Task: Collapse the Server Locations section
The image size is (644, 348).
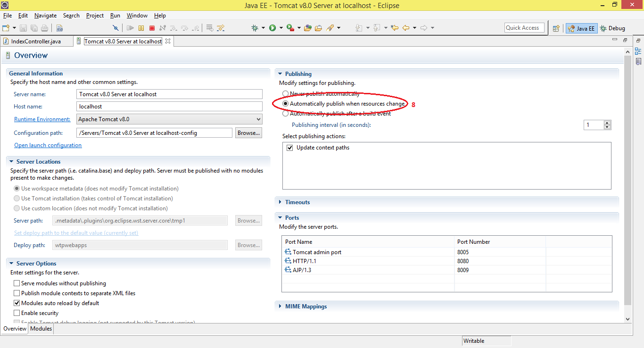Action: point(11,161)
